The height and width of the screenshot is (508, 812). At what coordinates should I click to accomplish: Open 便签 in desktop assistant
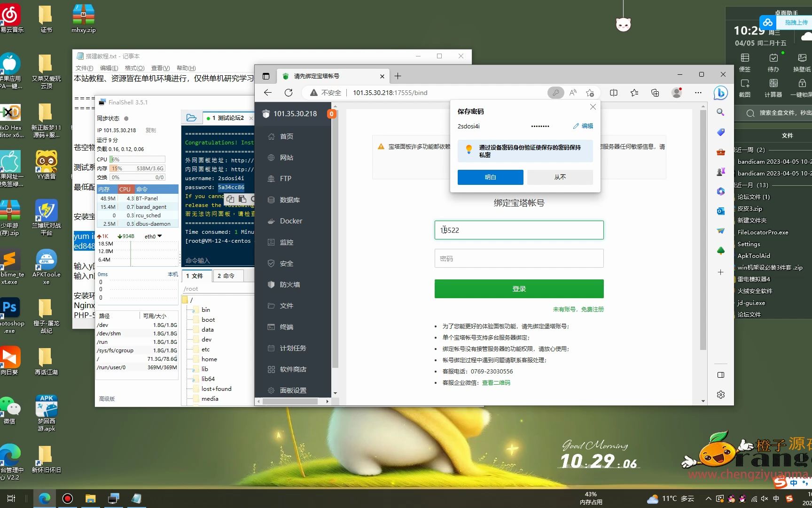[745, 62]
